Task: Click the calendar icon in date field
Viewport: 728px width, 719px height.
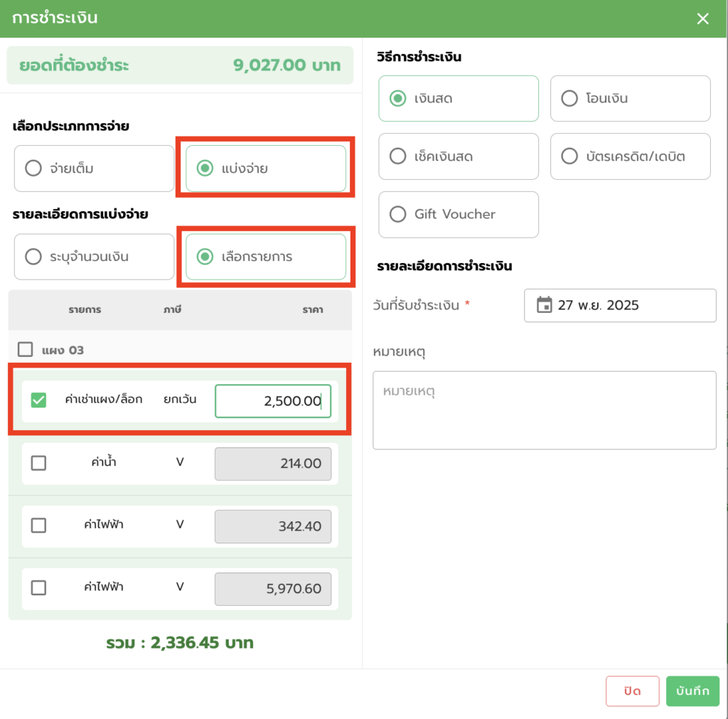Action: click(544, 305)
